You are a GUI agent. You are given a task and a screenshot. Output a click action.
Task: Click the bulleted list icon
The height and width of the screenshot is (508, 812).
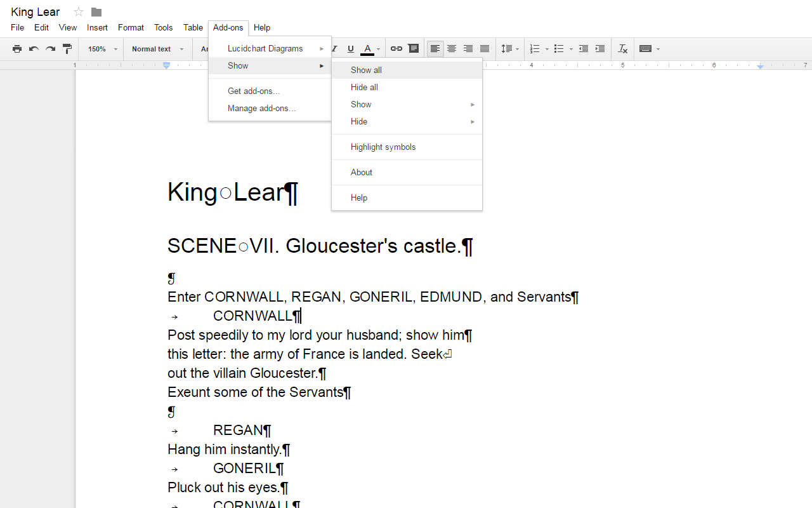559,49
